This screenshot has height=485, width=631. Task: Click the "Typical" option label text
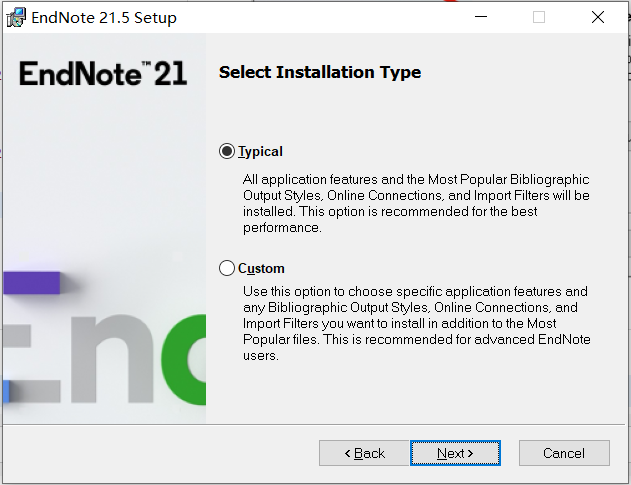point(260,152)
